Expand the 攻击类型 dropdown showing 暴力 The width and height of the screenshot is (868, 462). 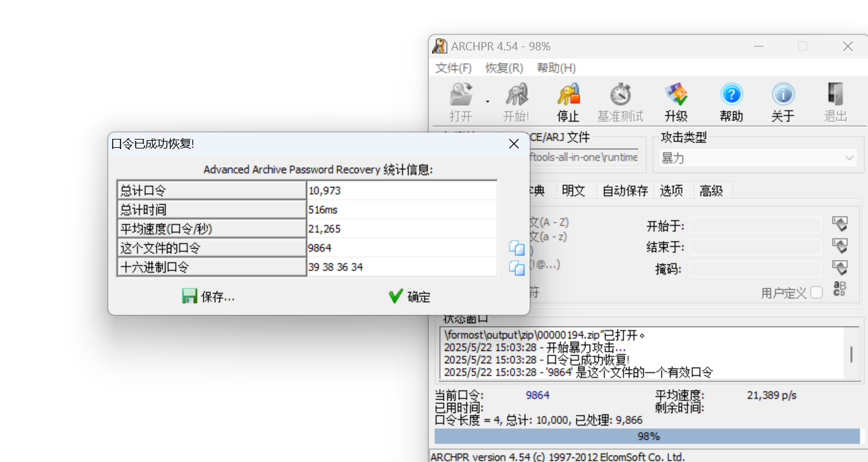click(x=758, y=158)
